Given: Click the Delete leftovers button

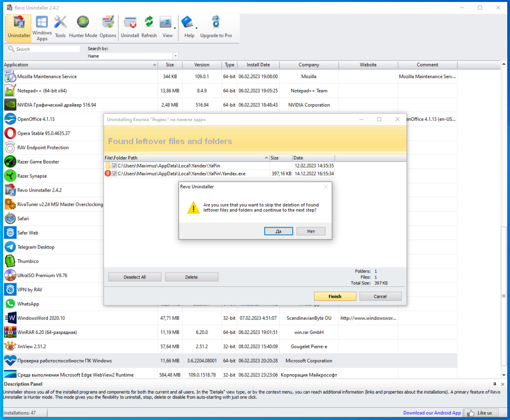Looking at the screenshot, I should click(192, 277).
